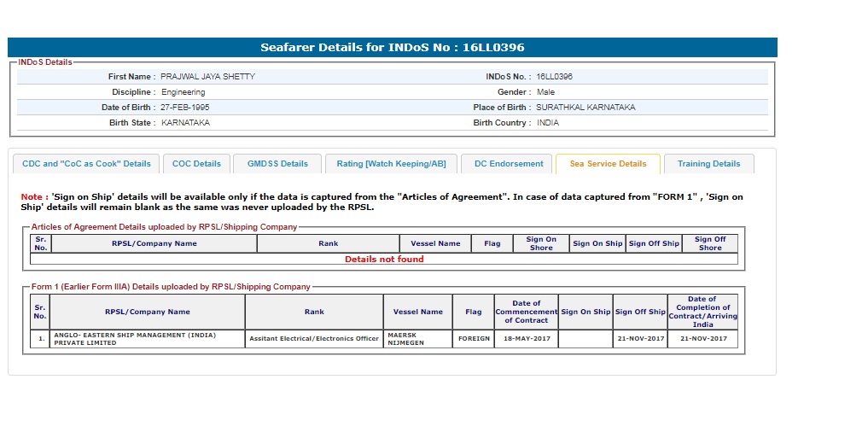Click the Assitant Electrical/Electronics Officer rank cell
868x438 pixels.
click(313, 339)
